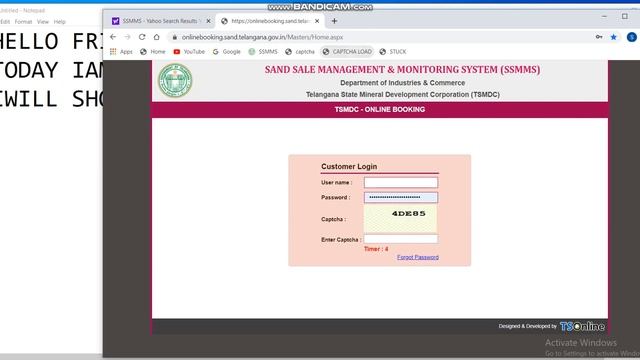This screenshot has height=360, width=640.
Task: Switch to SSMMS Yahoo Search Results tab
Action: tap(161, 21)
